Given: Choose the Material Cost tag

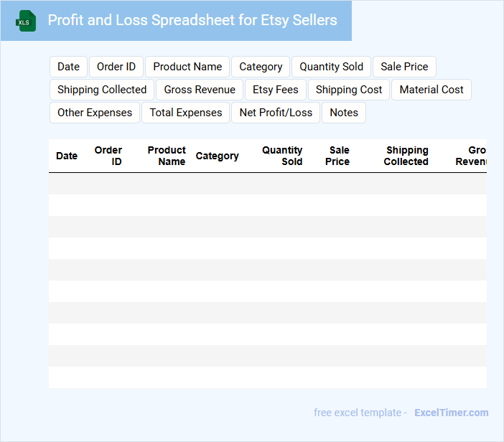Looking at the screenshot, I should [x=431, y=90].
